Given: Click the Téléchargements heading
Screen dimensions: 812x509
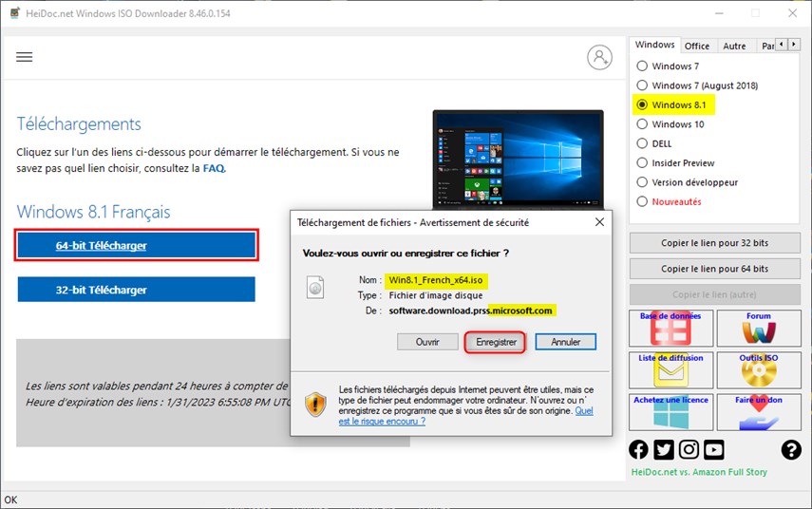Looking at the screenshot, I should [79, 123].
